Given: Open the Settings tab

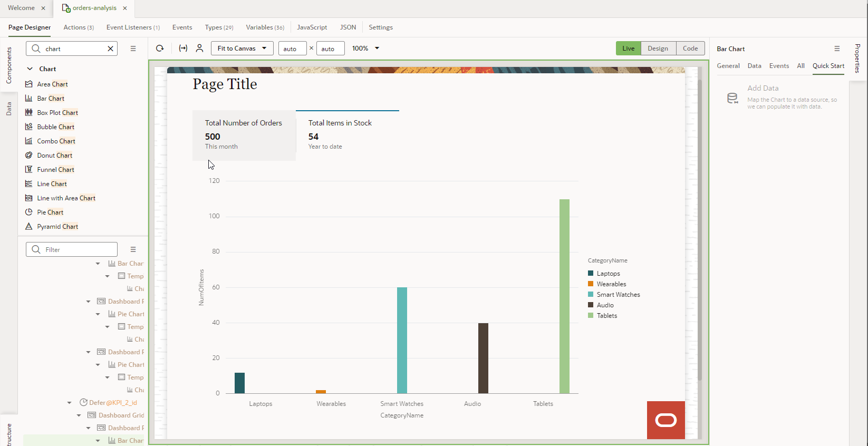Looking at the screenshot, I should 381,27.
